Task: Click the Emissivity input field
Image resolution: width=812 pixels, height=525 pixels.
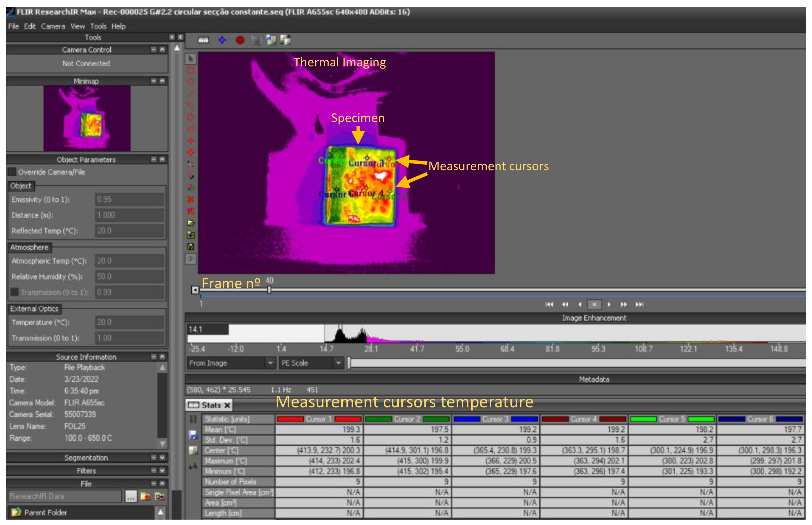Action: coord(129,199)
